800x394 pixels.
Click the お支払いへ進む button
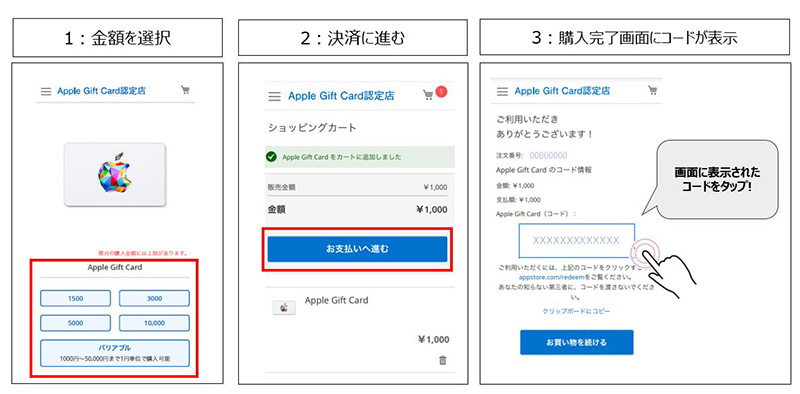tap(357, 249)
